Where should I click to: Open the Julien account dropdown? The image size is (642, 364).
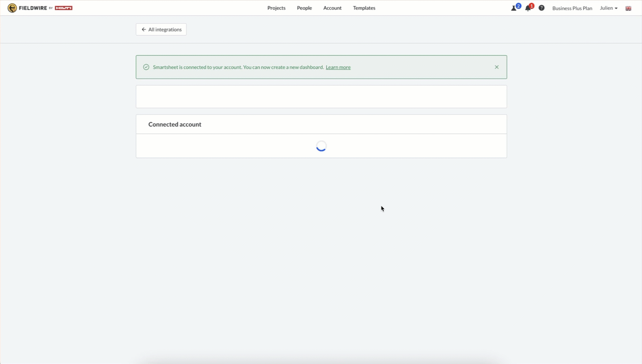(x=608, y=8)
